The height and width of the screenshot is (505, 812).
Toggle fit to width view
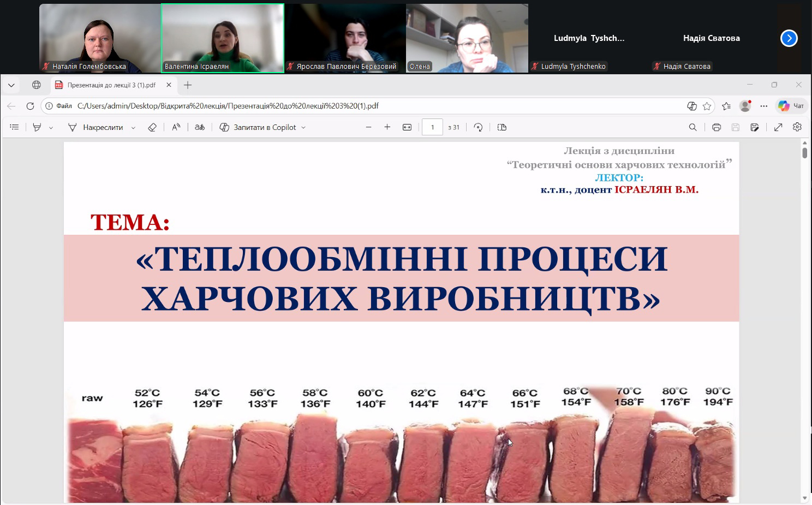pyautogui.click(x=407, y=127)
